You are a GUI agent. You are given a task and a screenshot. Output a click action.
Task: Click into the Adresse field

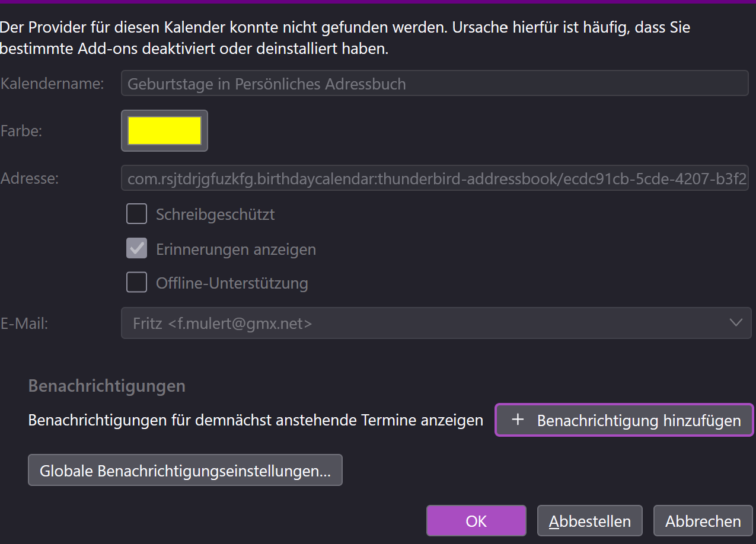[x=434, y=178]
